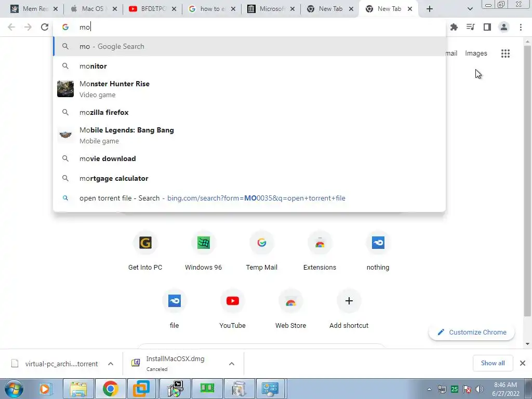Screen dimensions: 532x399
Task: Open the Chrome three-dot menu
Action: (521, 27)
